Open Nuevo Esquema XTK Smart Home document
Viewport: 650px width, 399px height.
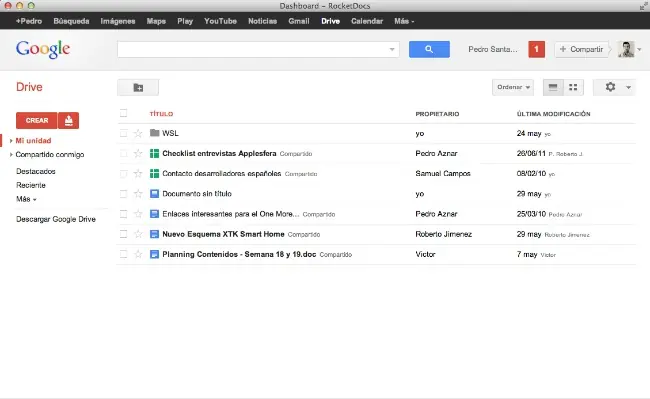click(x=223, y=234)
